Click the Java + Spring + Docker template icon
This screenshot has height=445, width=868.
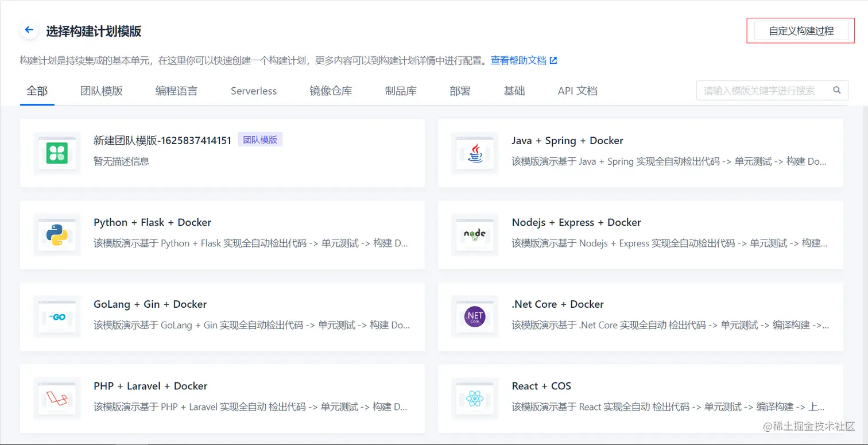475,153
